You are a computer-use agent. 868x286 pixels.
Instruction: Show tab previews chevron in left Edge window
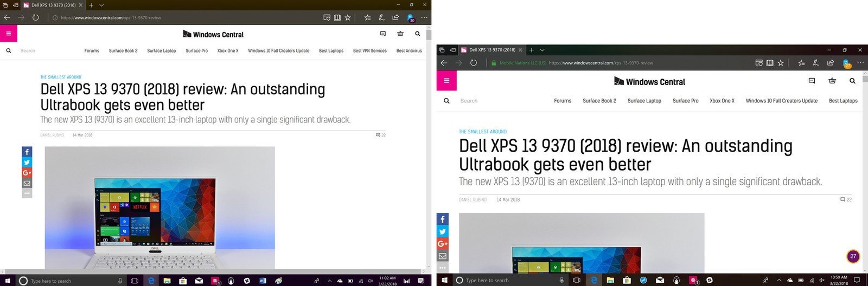click(101, 5)
